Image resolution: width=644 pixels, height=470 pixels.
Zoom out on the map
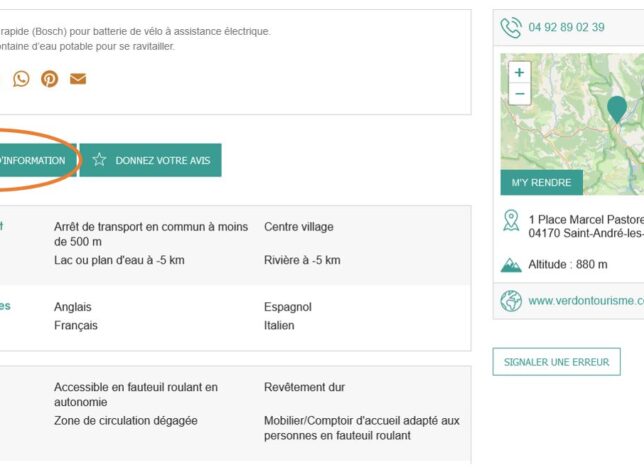[x=519, y=94]
